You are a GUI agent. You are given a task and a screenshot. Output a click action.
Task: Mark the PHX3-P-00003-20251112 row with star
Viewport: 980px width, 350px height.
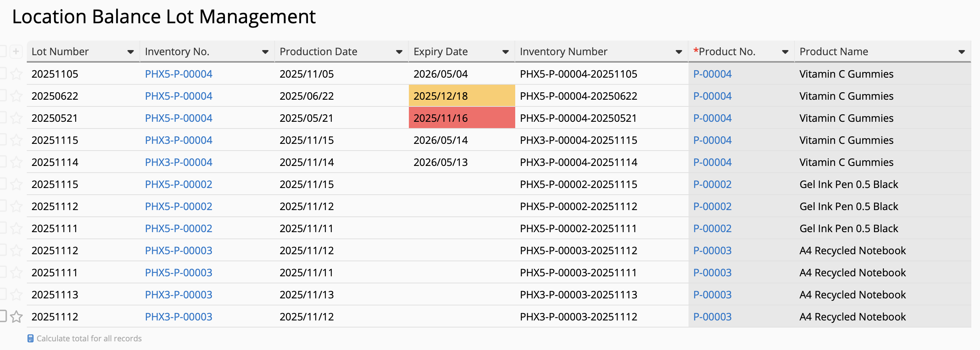coord(16,316)
